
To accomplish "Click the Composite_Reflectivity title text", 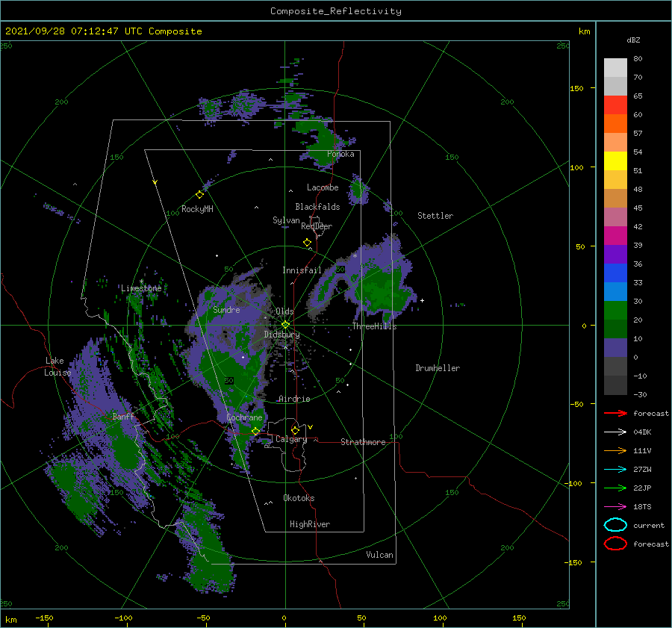I will 336,11.
